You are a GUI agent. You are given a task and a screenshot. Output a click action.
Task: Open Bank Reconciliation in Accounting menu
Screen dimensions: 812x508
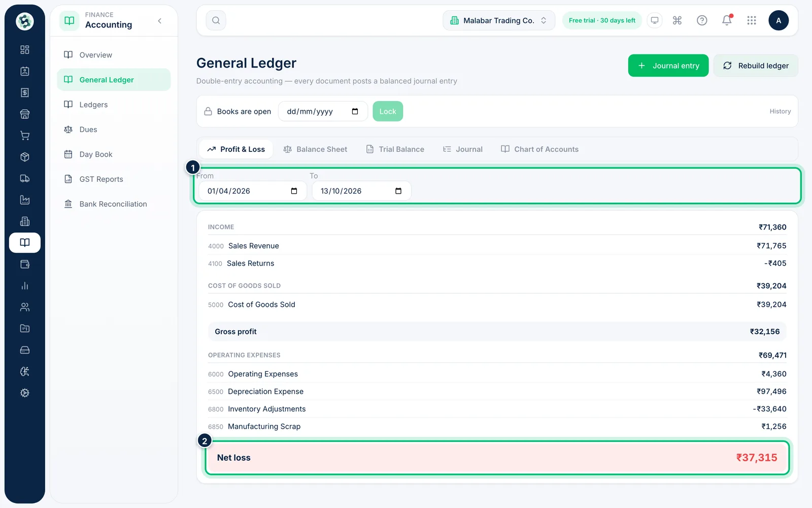[114, 204]
